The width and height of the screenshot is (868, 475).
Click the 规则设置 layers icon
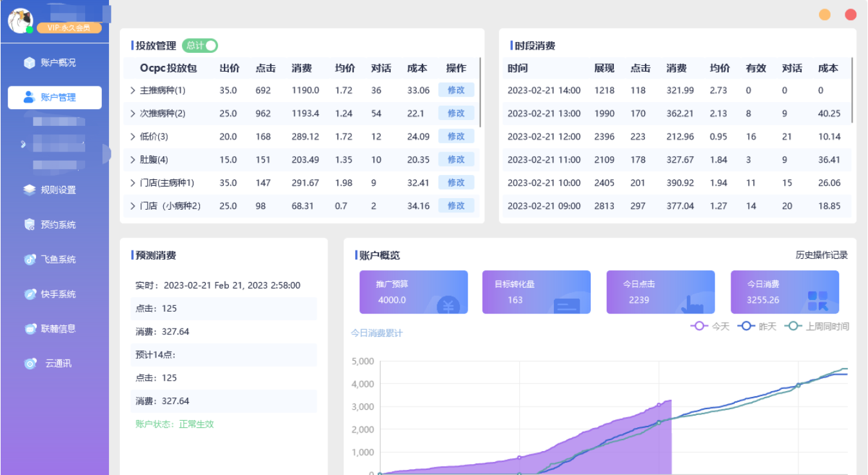click(x=30, y=190)
